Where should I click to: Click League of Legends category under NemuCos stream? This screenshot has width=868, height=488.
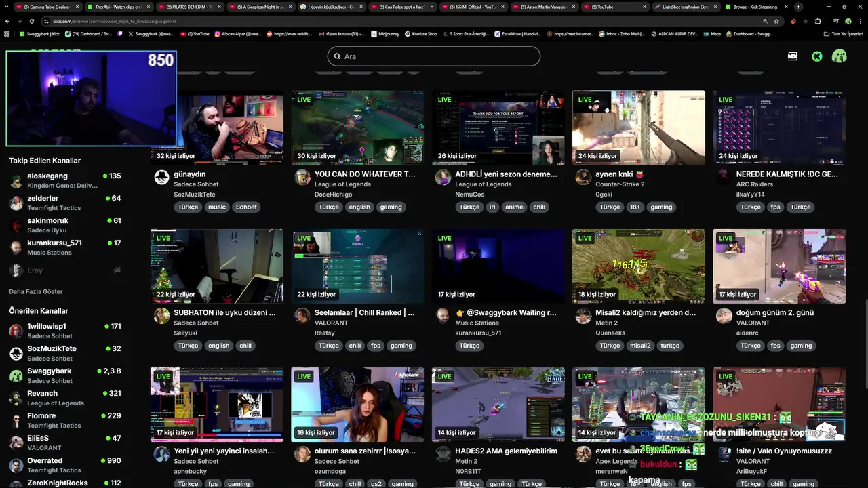click(484, 184)
